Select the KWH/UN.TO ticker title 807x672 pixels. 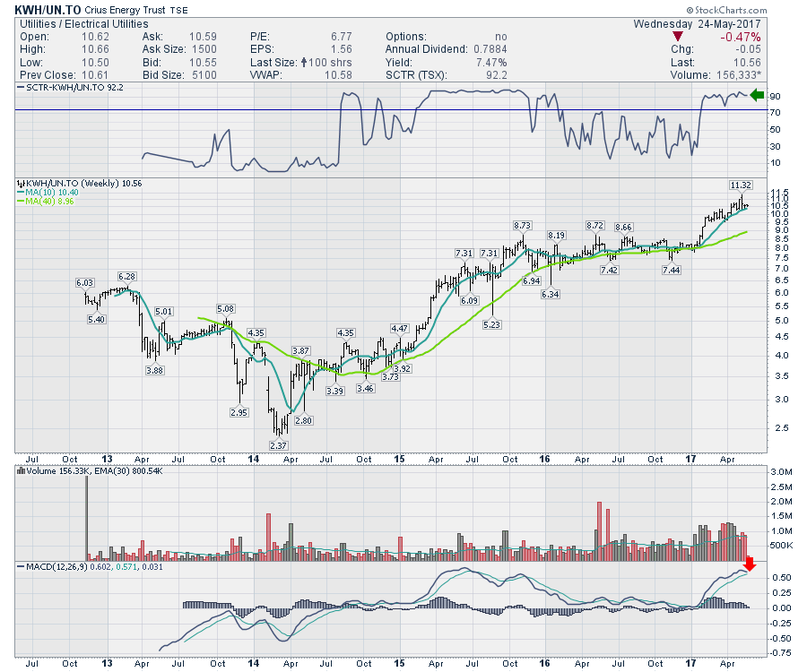coord(48,10)
